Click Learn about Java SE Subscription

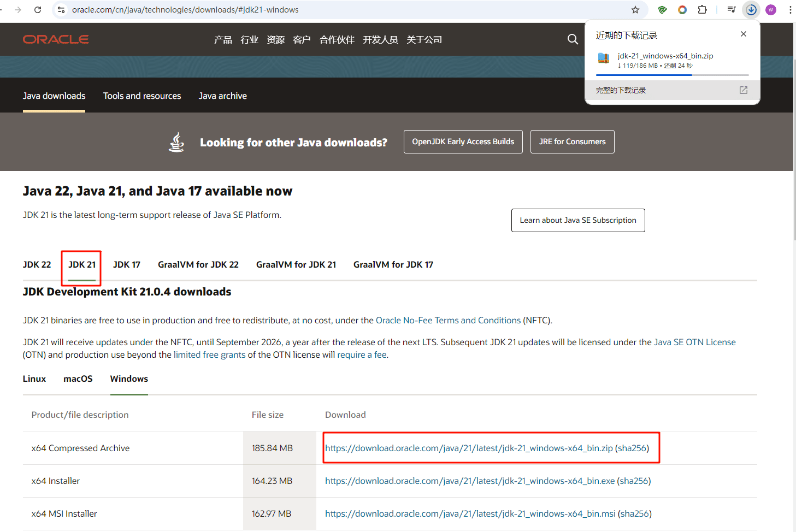[578, 220]
